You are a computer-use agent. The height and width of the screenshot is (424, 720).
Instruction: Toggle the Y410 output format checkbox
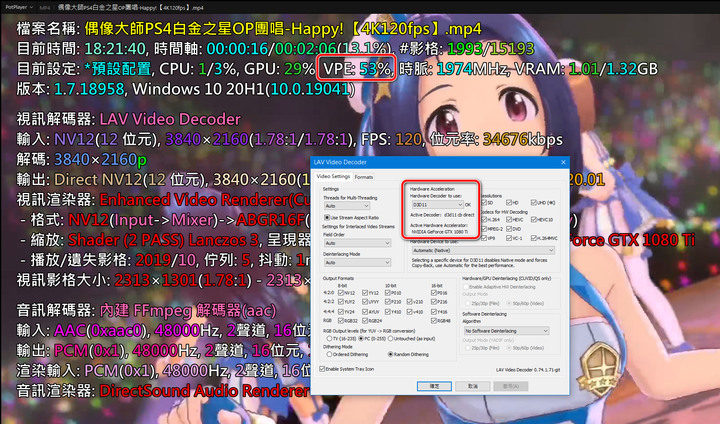pos(387,311)
